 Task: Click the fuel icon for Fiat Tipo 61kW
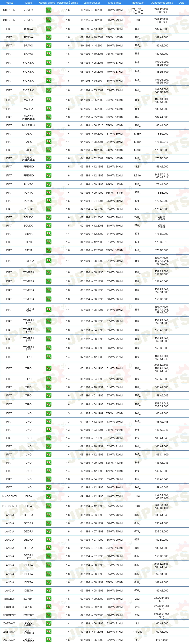click(48, 387)
